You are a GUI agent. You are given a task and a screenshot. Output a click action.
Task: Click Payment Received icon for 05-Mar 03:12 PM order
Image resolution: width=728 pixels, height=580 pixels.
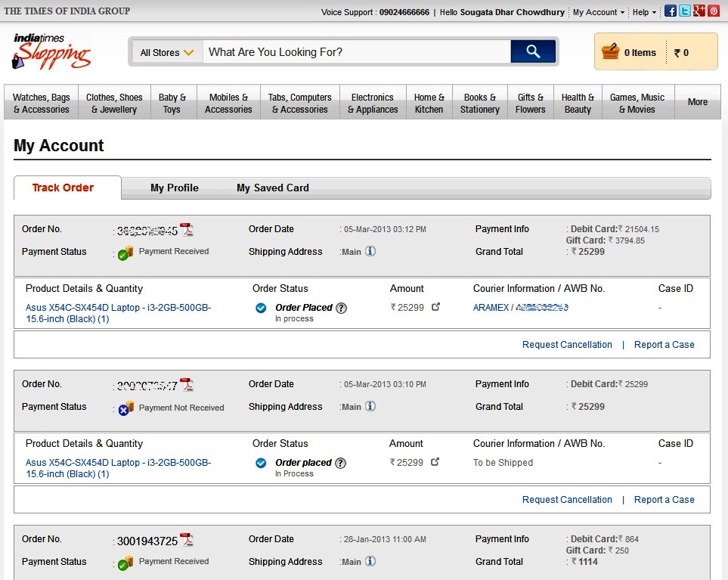(x=125, y=253)
